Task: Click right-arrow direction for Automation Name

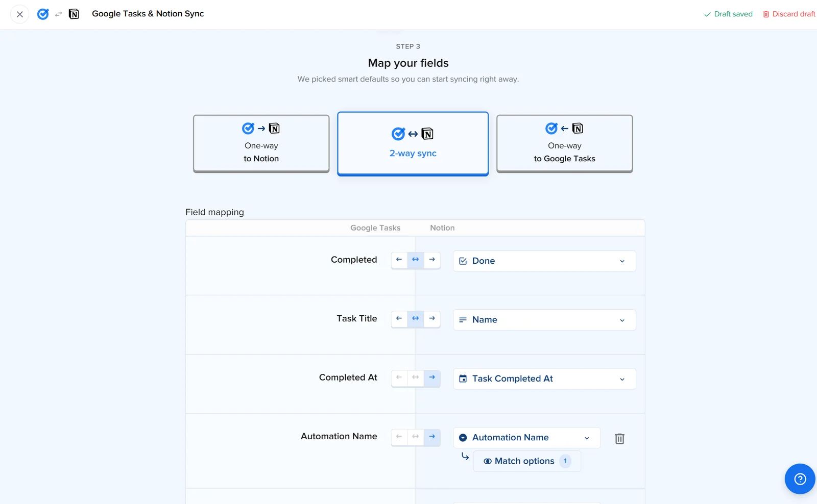Action: pos(432,437)
